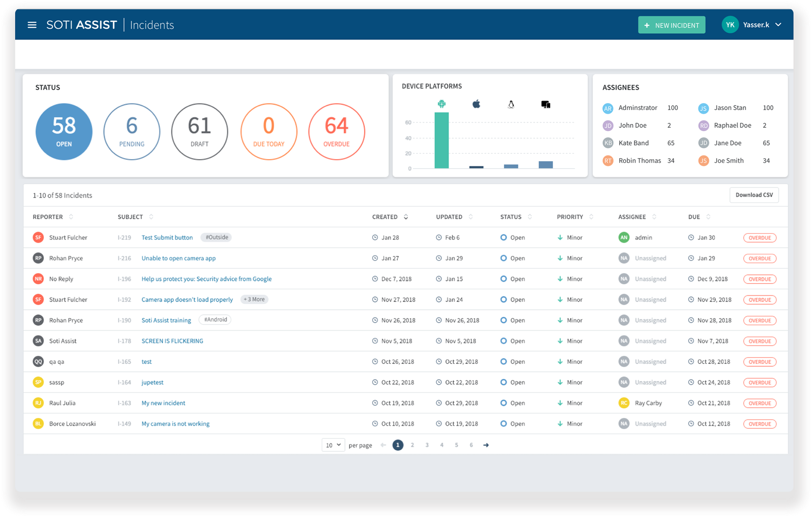This screenshot has height=517, width=812.
Task: Go to page 3
Action: [427, 445]
